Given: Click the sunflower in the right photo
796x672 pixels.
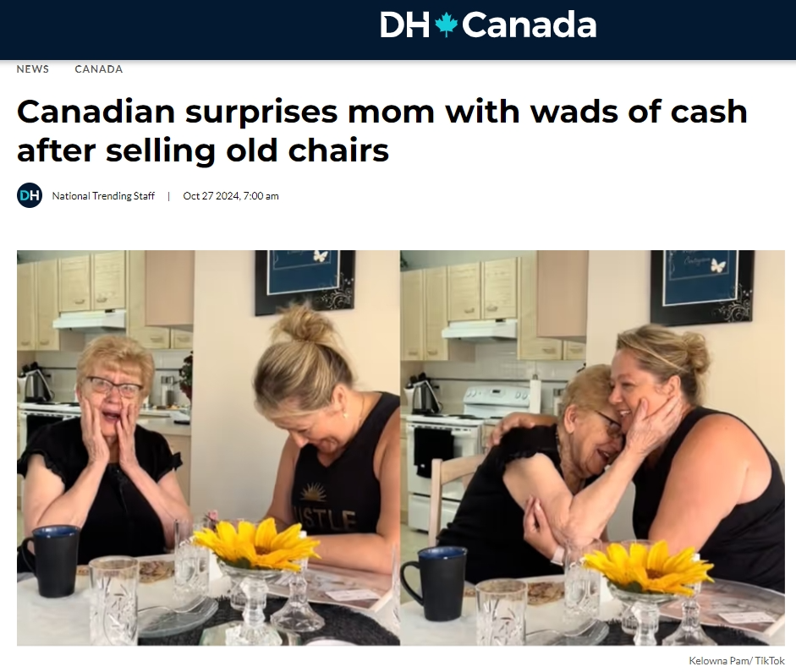Looking at the screenshot, I should coord(650,566).
